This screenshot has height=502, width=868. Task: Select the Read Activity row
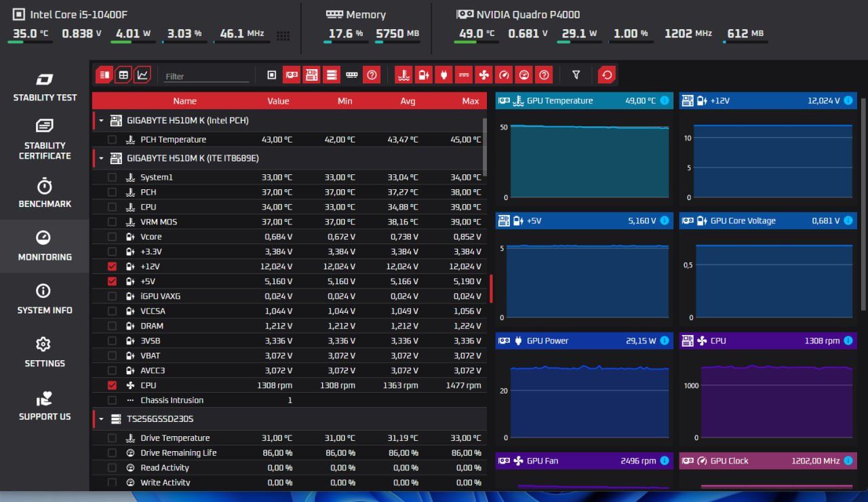click(290, 467)
